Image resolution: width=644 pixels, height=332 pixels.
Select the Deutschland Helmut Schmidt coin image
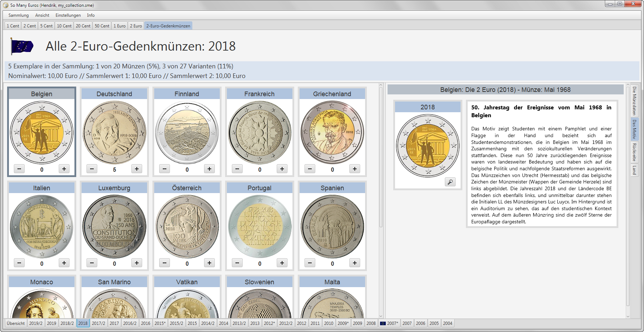tap(114, 133)
